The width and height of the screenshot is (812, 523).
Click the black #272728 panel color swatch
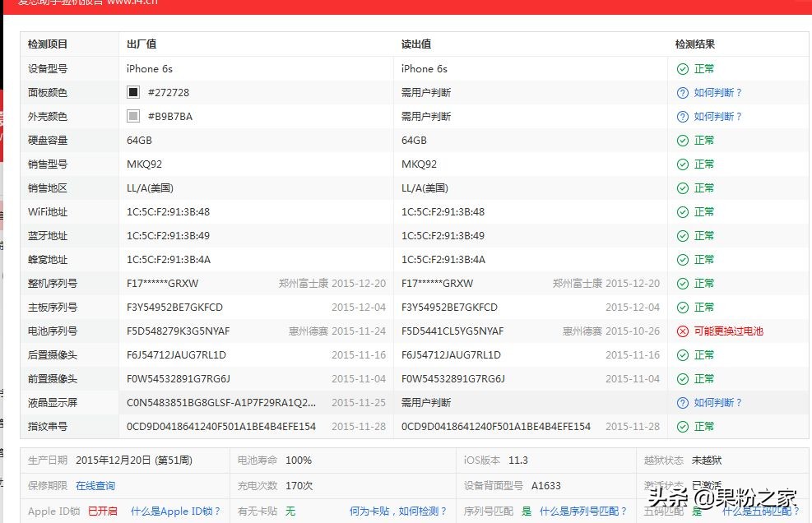coord(132,92)
